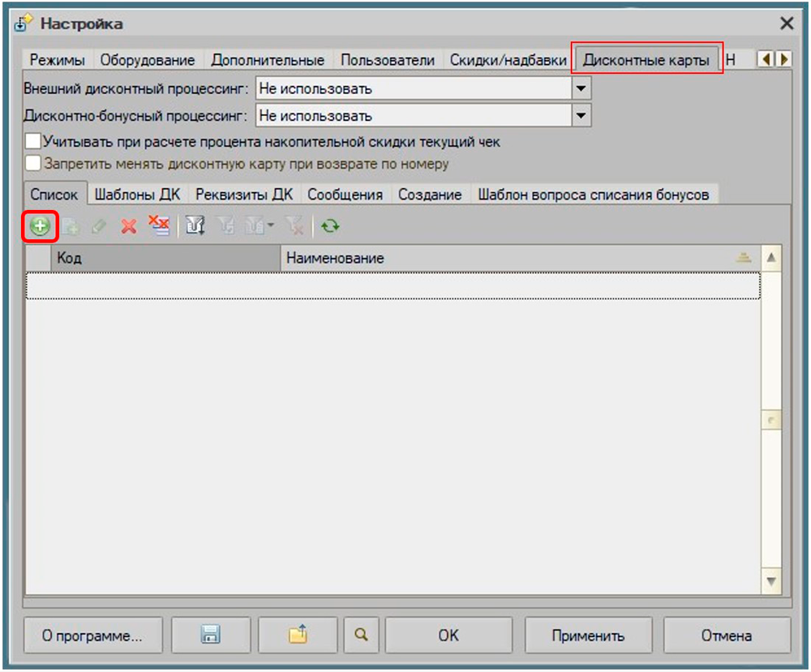Click the filter settings funnel icon

pos(195,227)
